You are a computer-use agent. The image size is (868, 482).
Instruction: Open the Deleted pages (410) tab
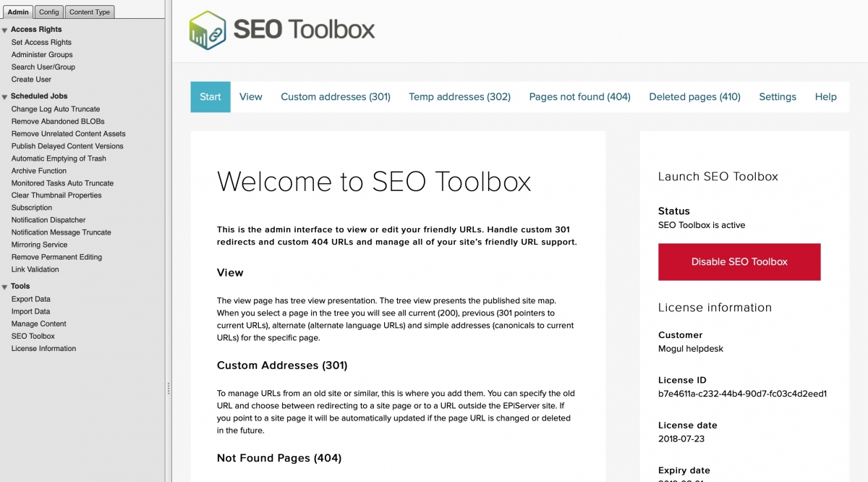pyautogui.click(x=694, y=96)
